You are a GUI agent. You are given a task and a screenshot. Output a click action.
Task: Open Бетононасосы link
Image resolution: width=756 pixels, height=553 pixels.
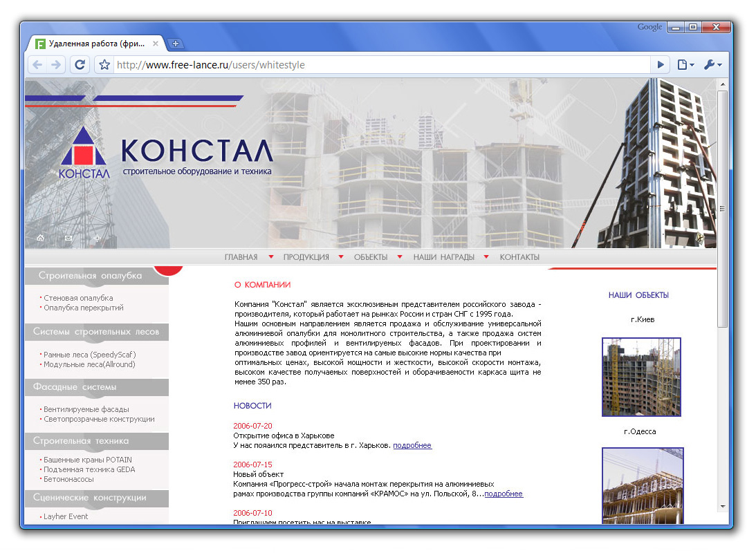pyautogui.click(x=68, y=479)
